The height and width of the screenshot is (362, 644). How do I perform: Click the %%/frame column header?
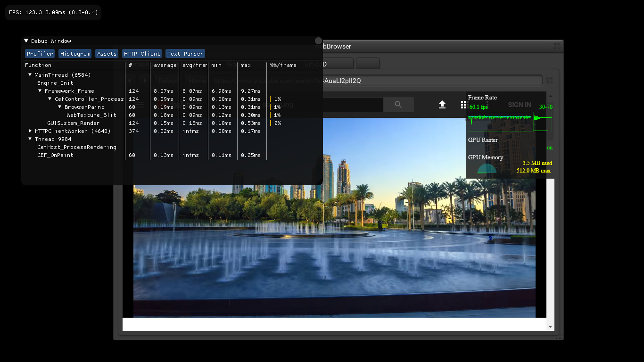tap(283, 65)
